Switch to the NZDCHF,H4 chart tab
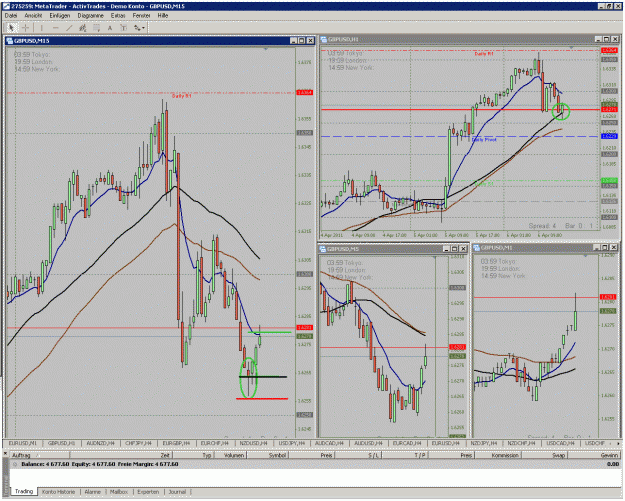 coord(522,443)
